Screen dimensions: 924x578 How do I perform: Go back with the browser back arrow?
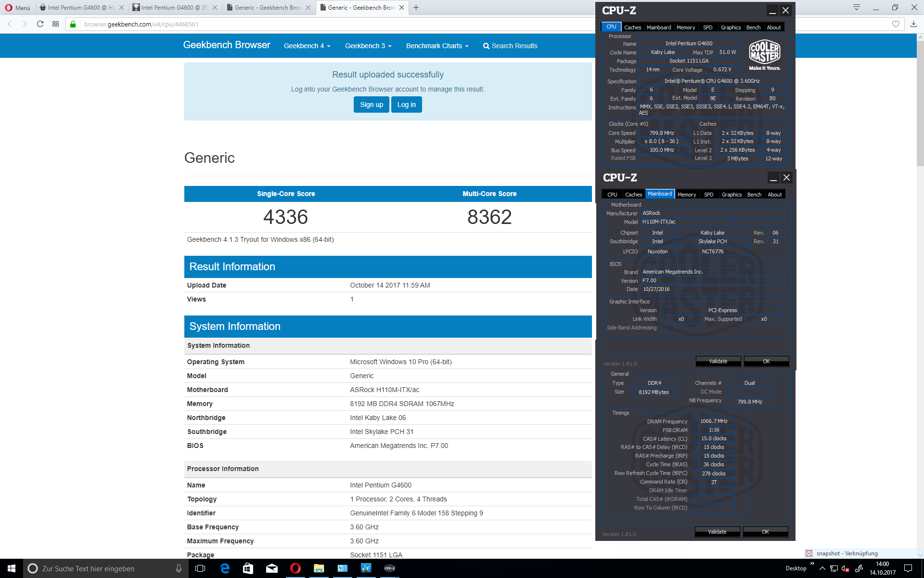pyautogui.click(x=10, y=24)
